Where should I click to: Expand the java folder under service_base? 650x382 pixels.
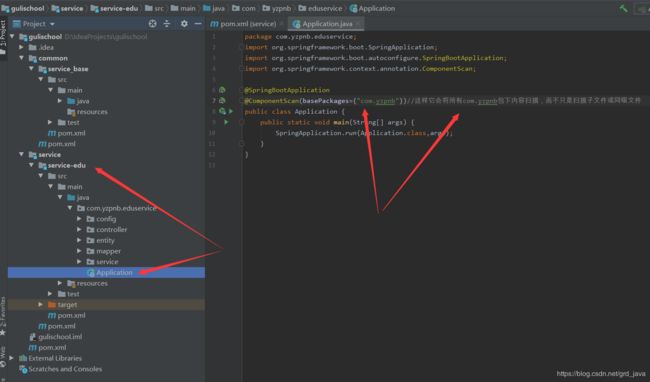[60, 101]
